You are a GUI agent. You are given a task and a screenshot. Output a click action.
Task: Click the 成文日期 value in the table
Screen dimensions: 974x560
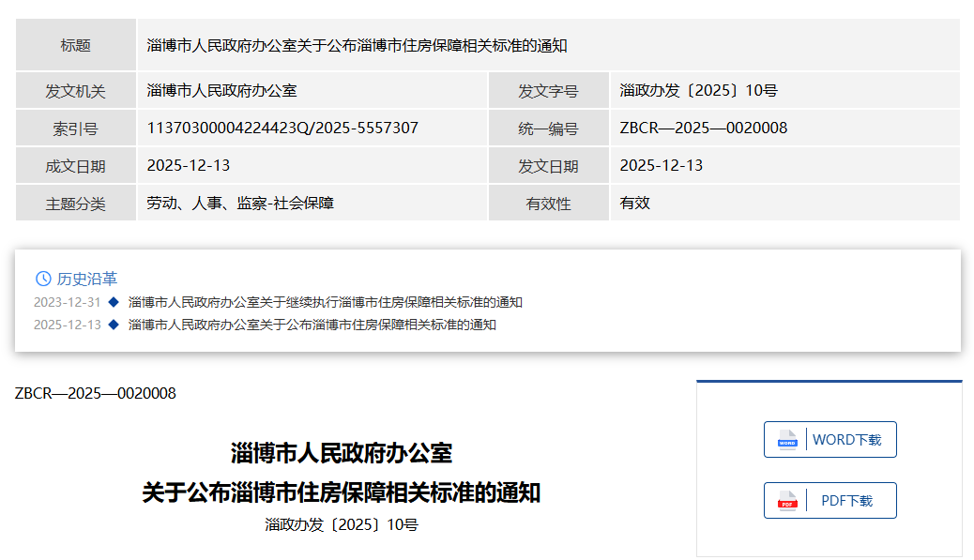[189, 165]
